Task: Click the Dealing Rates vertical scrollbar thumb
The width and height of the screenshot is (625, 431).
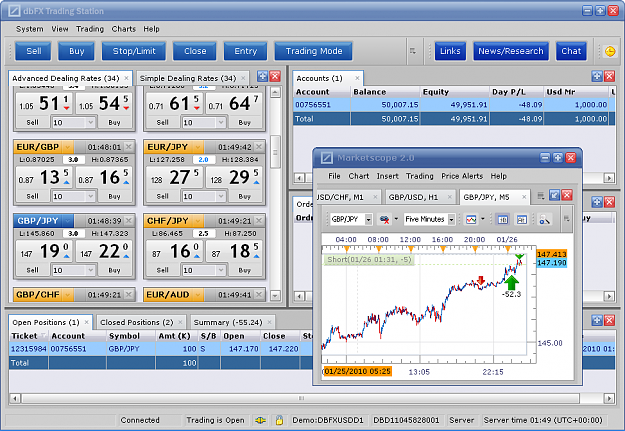Action: 275,152
